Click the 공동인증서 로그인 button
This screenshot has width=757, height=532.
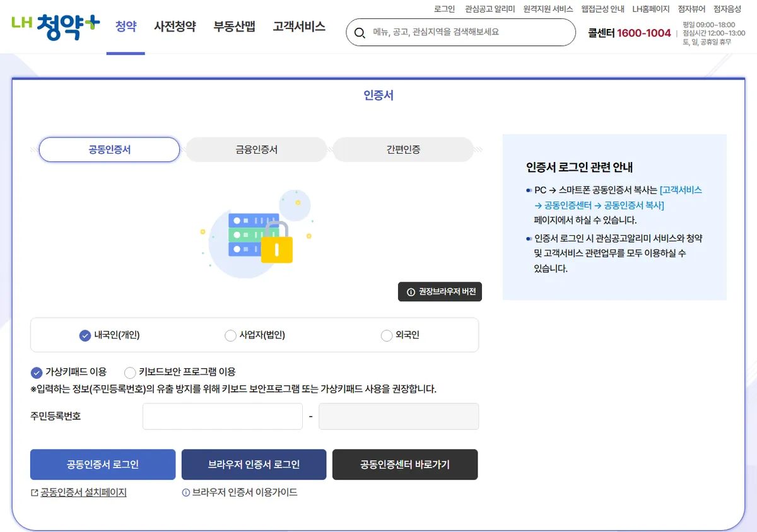pos(103,465)
